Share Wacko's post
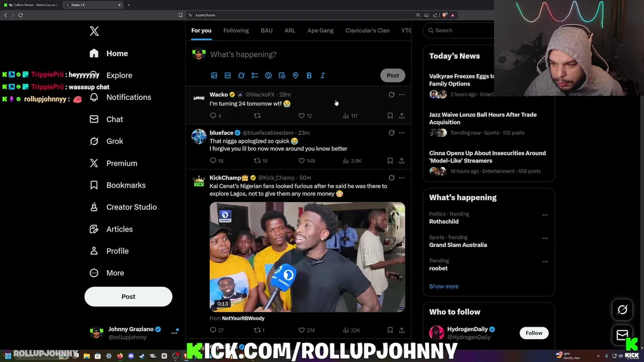 tap(401, 116)
